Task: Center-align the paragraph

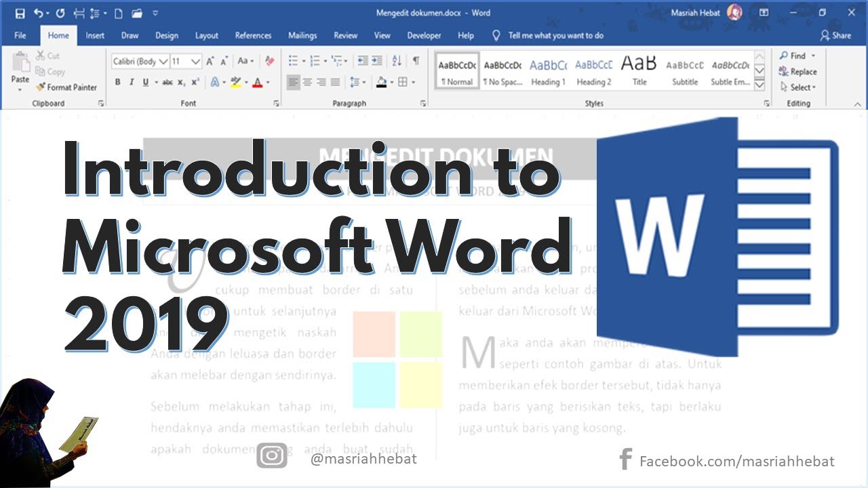Action: (307, 82)
